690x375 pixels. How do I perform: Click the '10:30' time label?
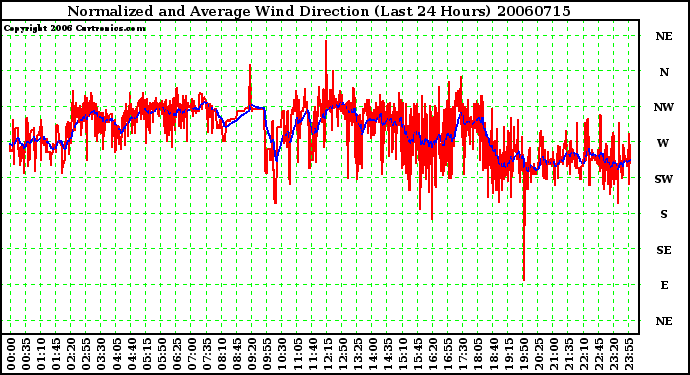[283, 354]
